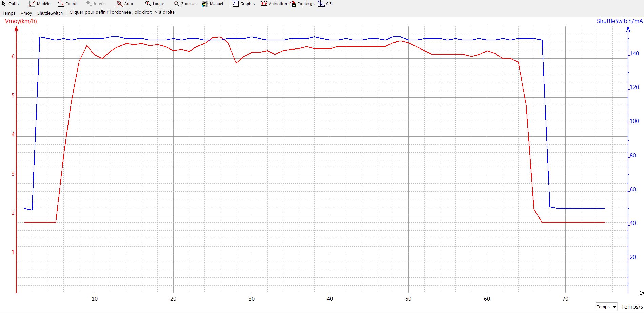The height and width of the screenshot is (313, 644).
Task: Select the Auto scale tool
Action: coord(125,4)
